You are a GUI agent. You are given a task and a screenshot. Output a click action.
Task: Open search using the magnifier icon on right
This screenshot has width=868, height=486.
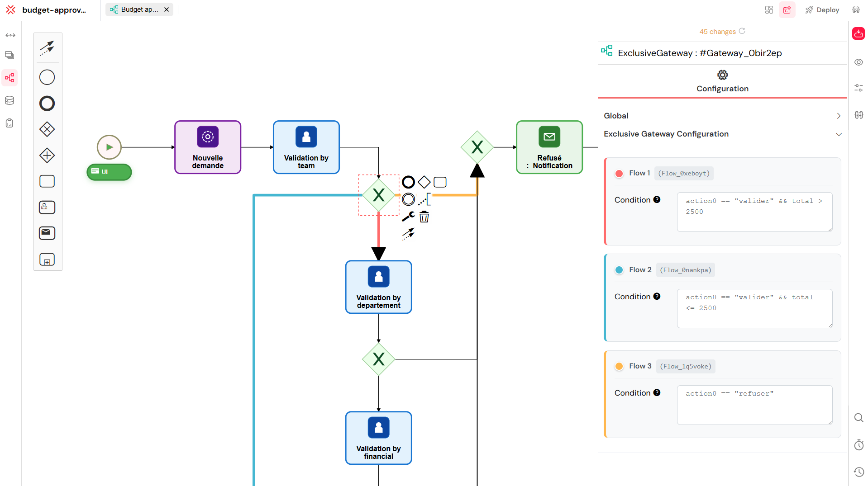tap(858, 417)
